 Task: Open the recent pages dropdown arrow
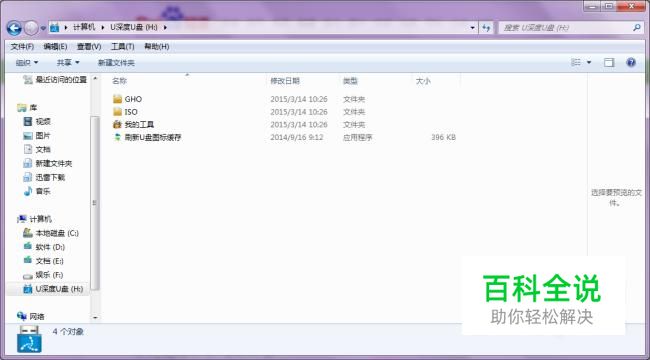[x=43, y=28]
